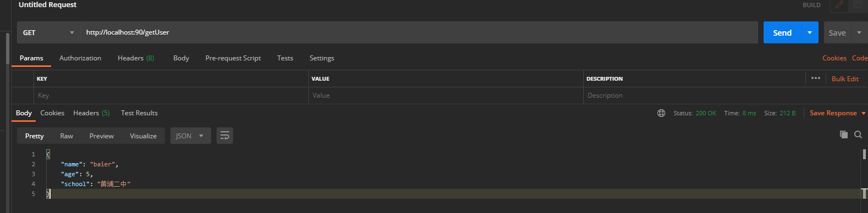
Task: Copy response body with the copy icon
Action: (x=843, y=134)
